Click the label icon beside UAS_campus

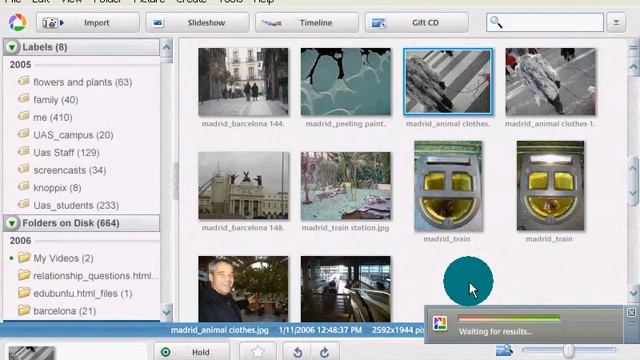coord(24,133)
